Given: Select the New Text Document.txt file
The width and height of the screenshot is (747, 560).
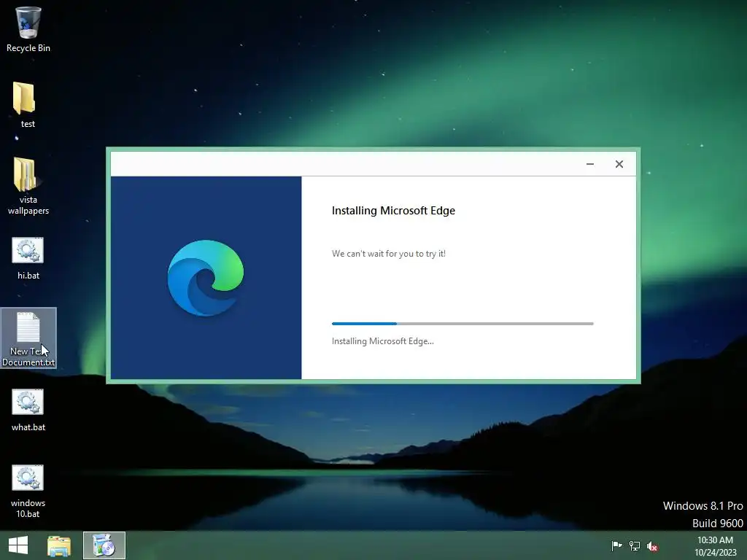Looking at the screenshot, I should pos(28,338).
